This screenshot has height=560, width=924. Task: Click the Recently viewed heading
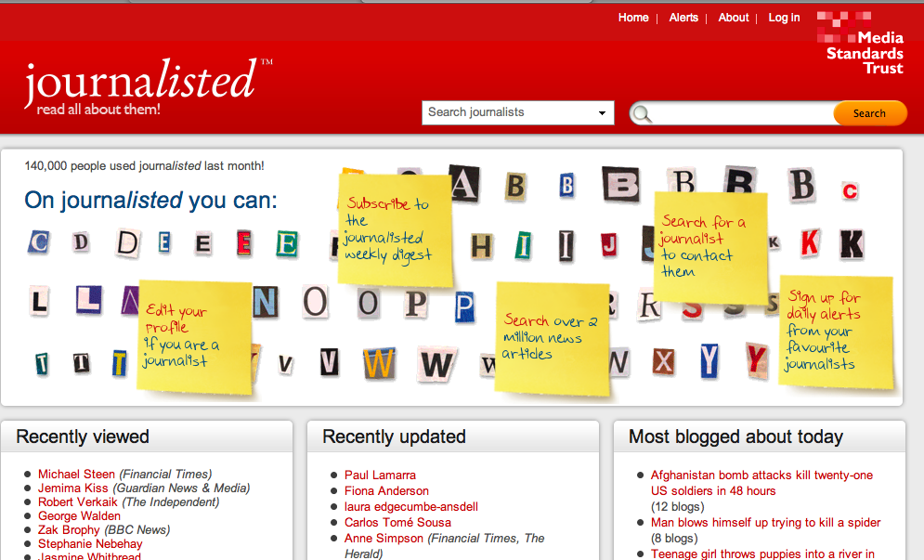83,436
